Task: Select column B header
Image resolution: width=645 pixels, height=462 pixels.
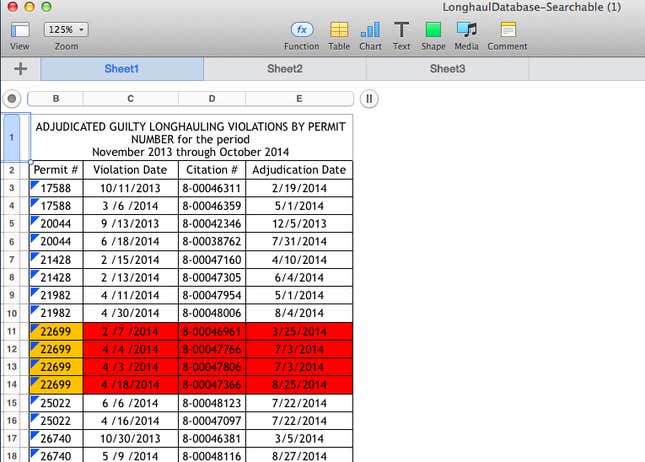Action: pos(56,99)
